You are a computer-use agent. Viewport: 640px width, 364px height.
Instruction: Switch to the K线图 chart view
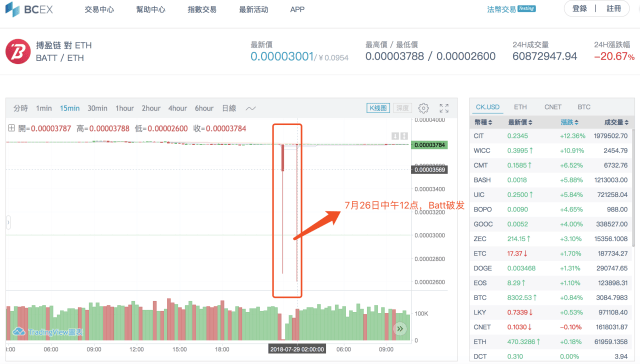(x=378, y=108)
